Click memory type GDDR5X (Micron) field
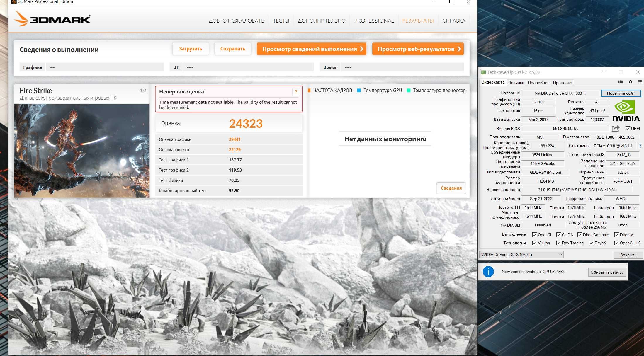 pyautogui.click(x=545, y=172)
